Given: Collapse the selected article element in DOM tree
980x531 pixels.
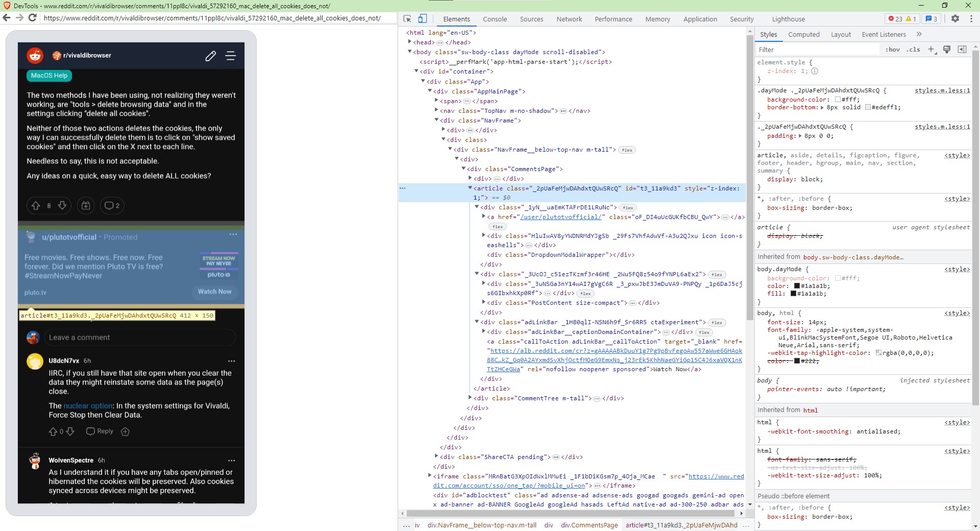Looking at the screenshot, I should tap(470, 188).
